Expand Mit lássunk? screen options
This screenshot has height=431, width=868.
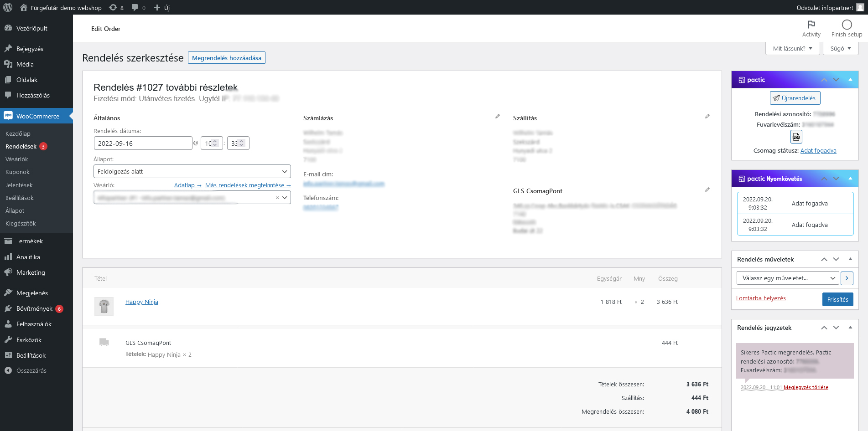click(x=793, y=48)
